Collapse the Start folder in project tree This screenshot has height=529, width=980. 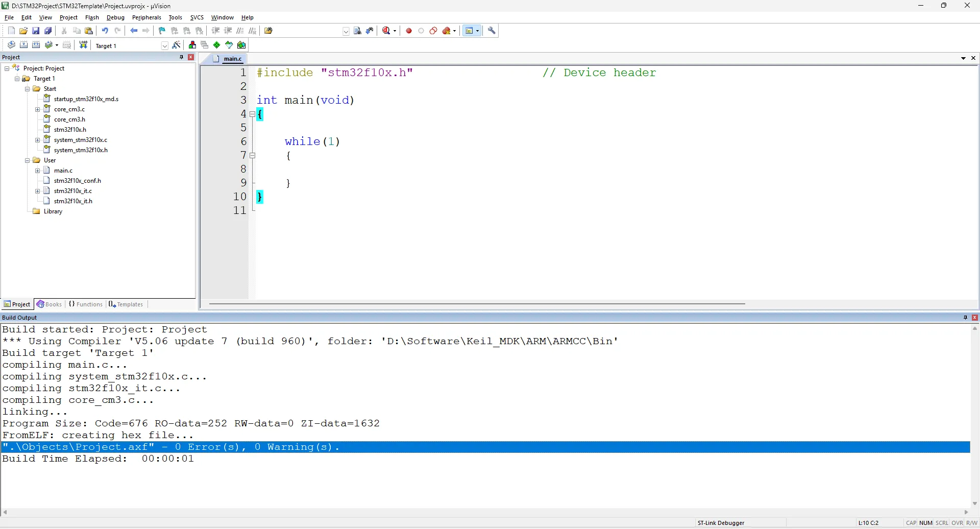coord(28,89)
